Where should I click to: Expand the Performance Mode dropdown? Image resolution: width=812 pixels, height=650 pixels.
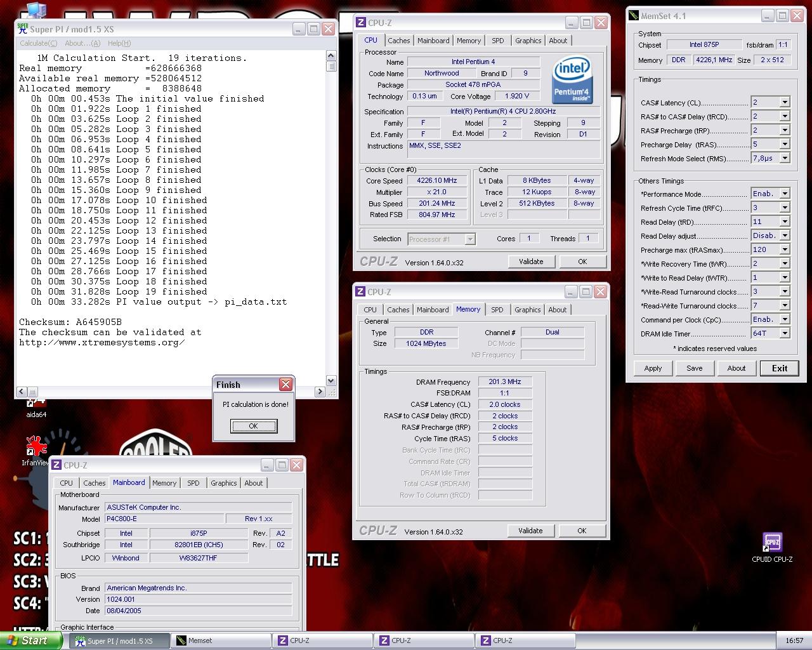point(785,194)
